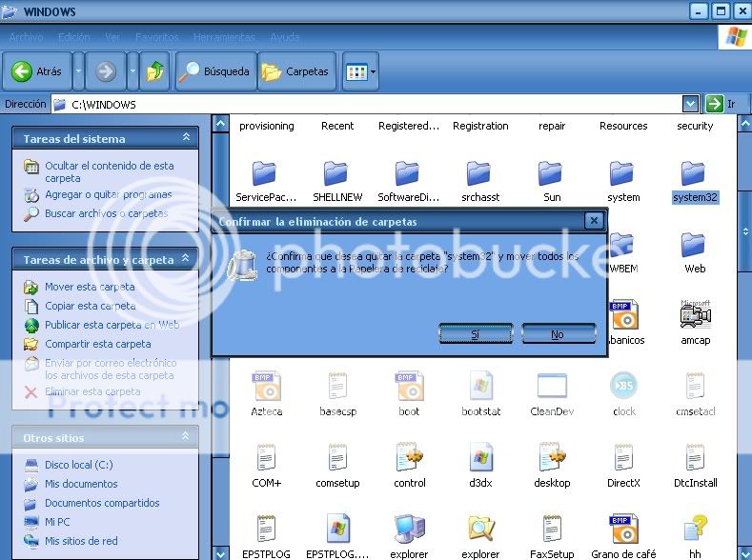Expand the Dirección address bar dropdown
The height and width of the screenshot is (560, 752).
point(690,104)
